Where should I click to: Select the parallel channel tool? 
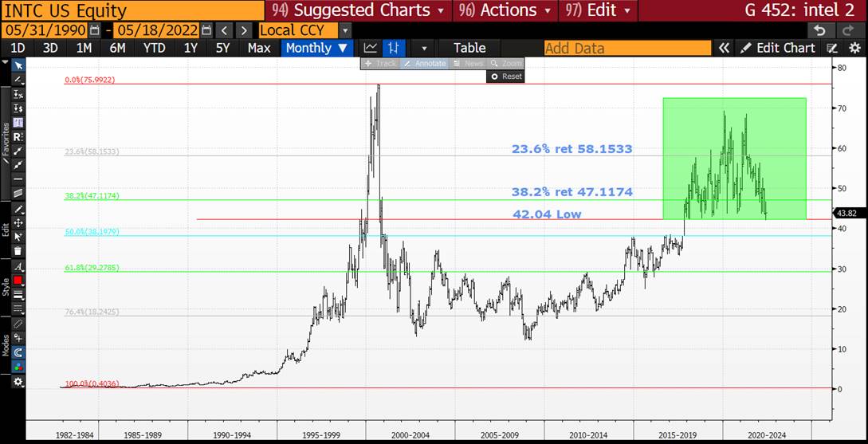(18, 193)
